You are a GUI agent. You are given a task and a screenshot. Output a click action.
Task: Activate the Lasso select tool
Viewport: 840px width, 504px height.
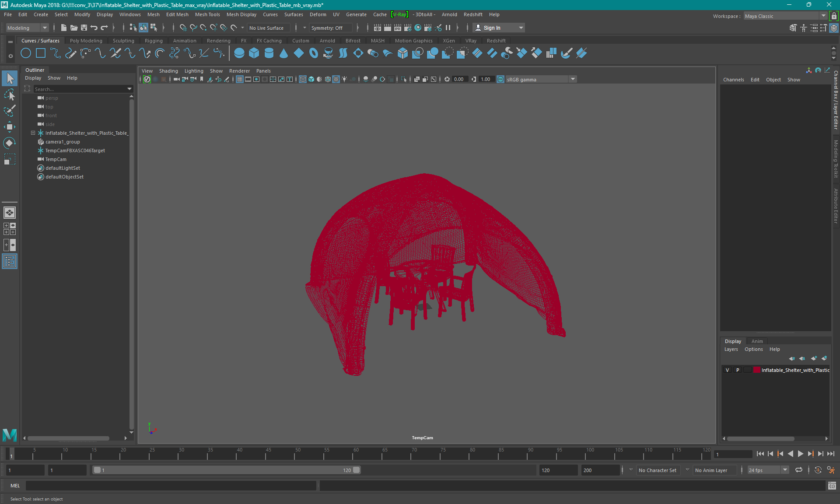(10, 94)
